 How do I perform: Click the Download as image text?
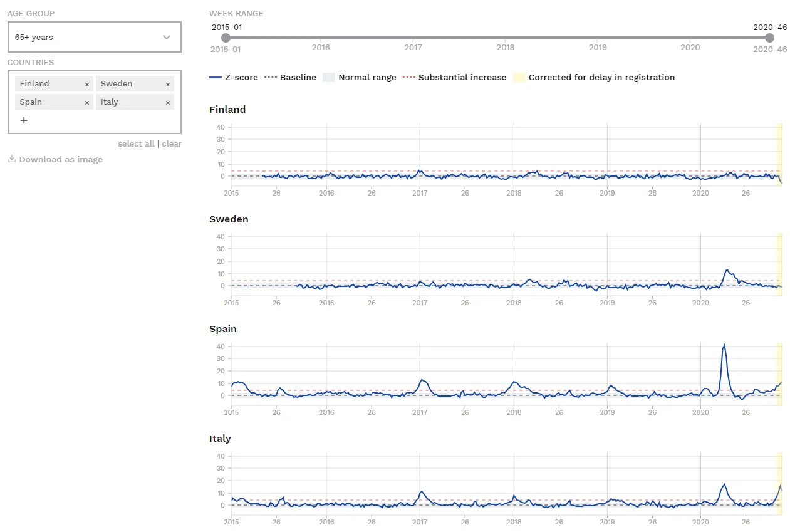coord(61,159)
